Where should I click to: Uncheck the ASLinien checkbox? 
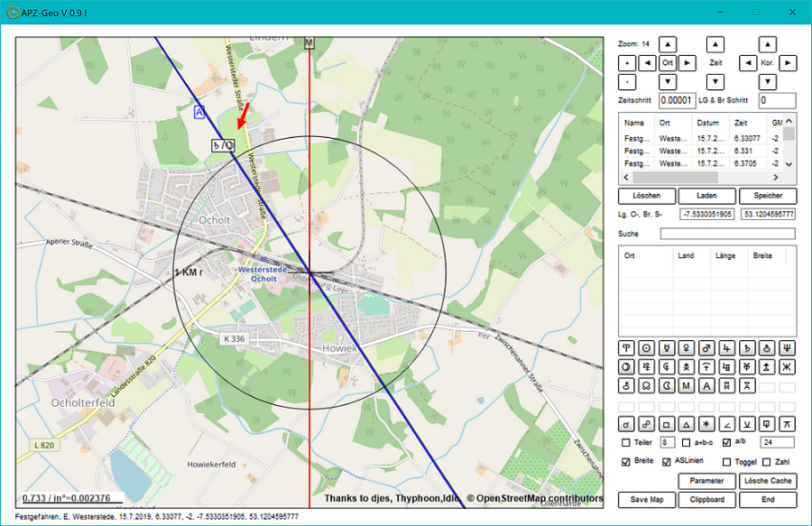pyautogui.click(x=667, y=462)
